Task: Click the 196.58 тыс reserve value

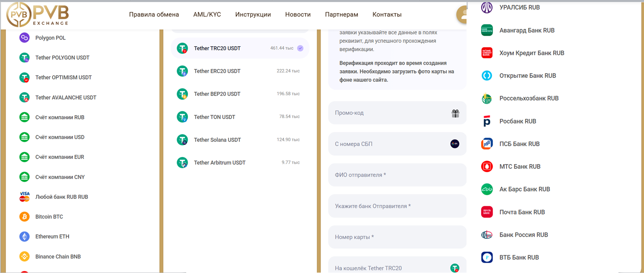Action: pos(288,94)
